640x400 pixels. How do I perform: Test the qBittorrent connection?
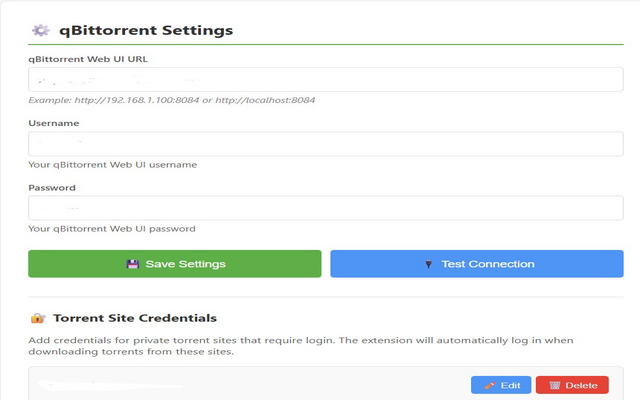tap(477, 264)
